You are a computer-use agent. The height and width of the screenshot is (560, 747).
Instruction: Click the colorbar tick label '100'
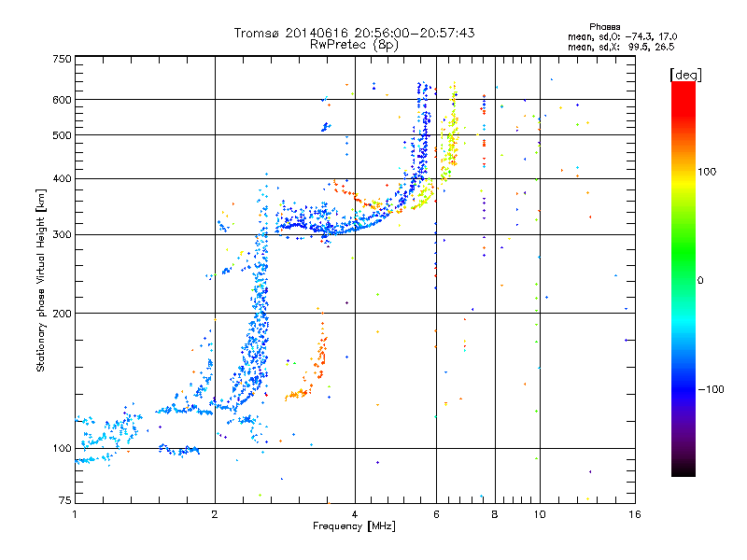click(707, 172)
